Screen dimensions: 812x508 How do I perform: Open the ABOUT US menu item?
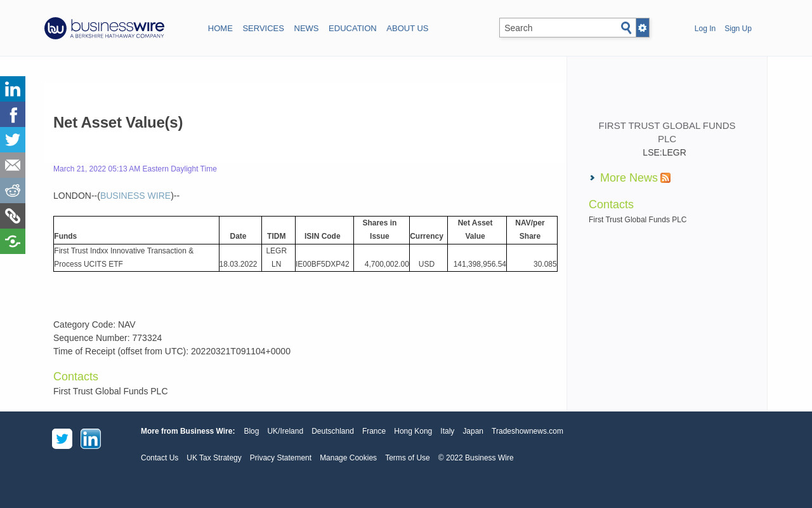pyautogui.click(x=407, y=29)
